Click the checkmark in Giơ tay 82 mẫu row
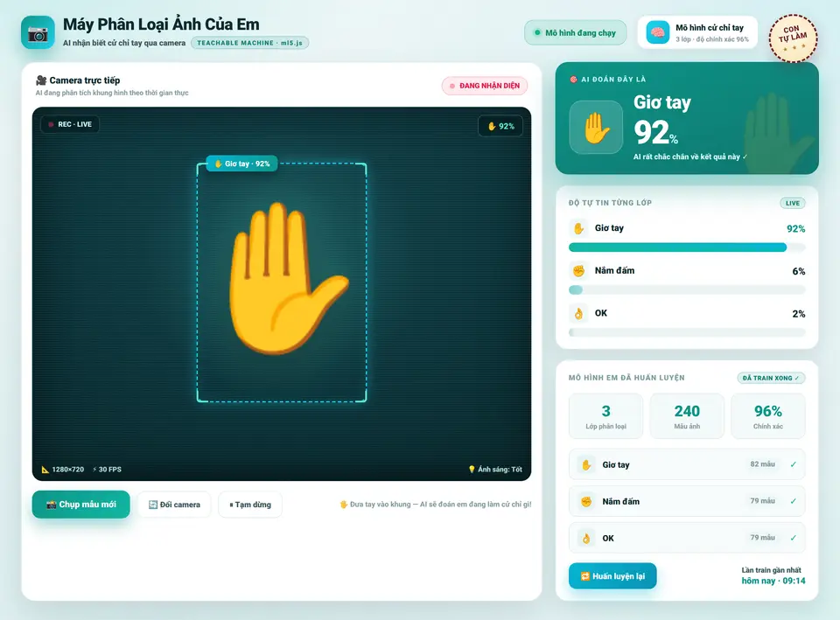840x620 pixels. click(794, 464)
